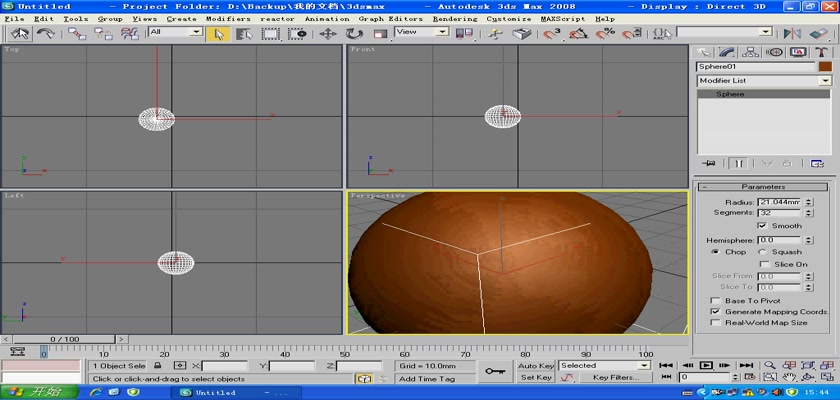Toggle the Auto Key button
840x400 pixels.
(536, 366)
